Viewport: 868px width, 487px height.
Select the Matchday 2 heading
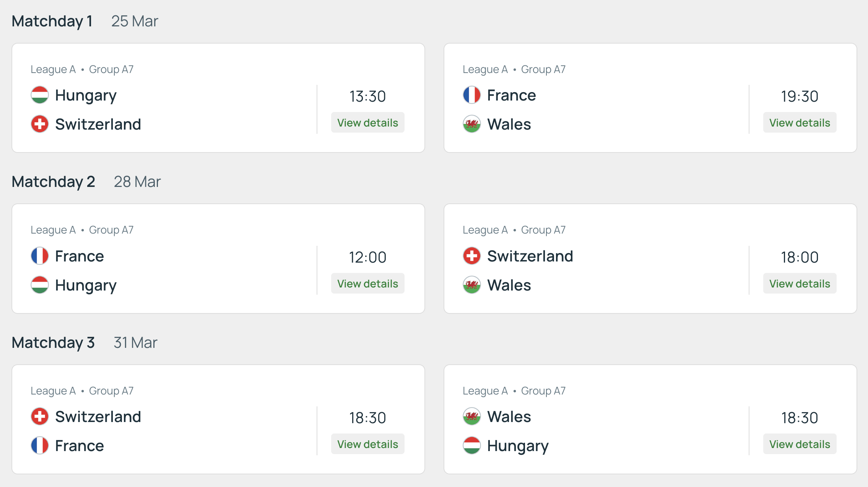click(53, 182)
